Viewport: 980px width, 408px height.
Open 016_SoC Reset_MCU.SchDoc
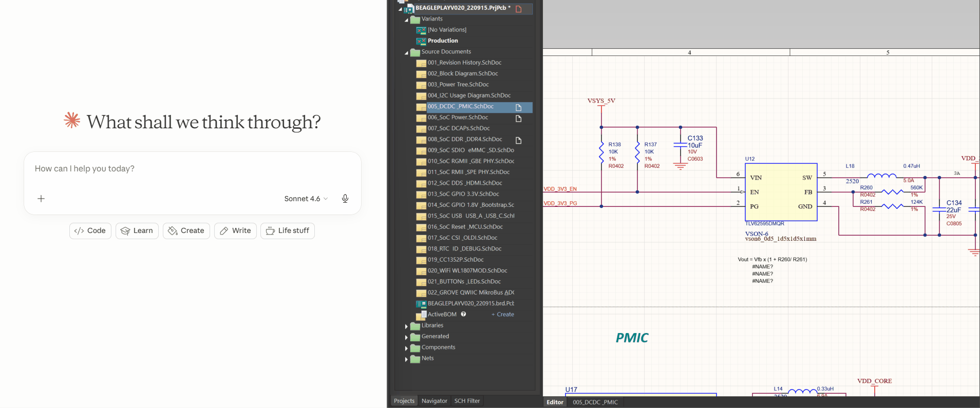pyautogui.click(x=465, y=227)
